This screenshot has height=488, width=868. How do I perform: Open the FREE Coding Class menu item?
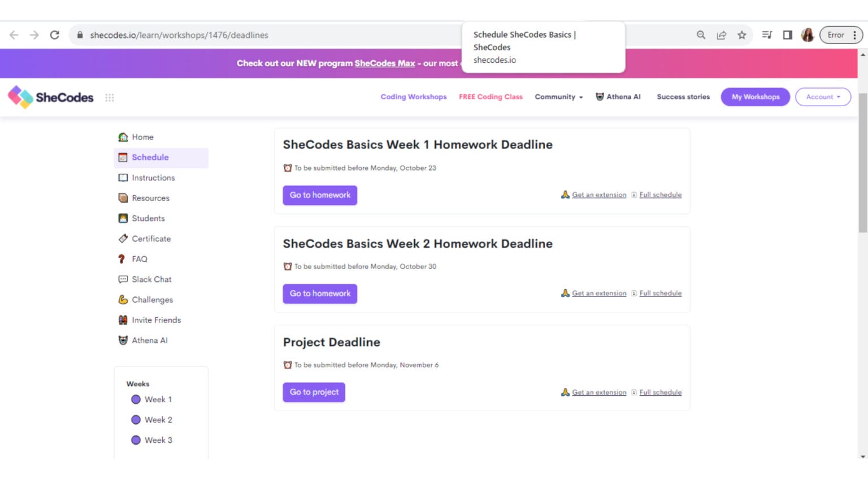point(490,97)
